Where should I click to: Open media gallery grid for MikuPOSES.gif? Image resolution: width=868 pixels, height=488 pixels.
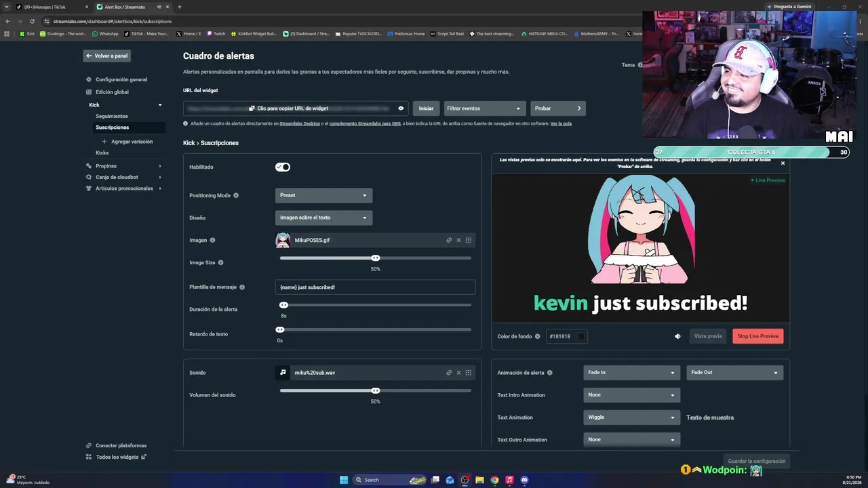pos(468,240)
